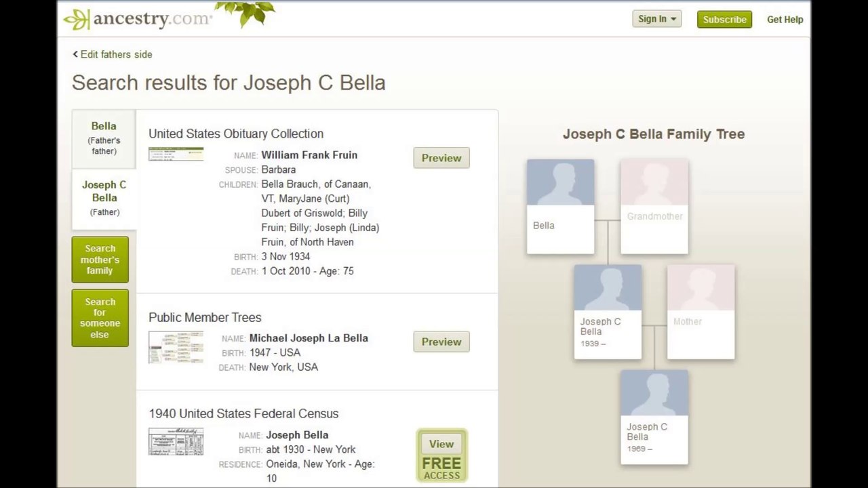The width and height of the screenshot is (868, 488).
Task: Select the Bella (Father's father) tab
Action: 104,138
